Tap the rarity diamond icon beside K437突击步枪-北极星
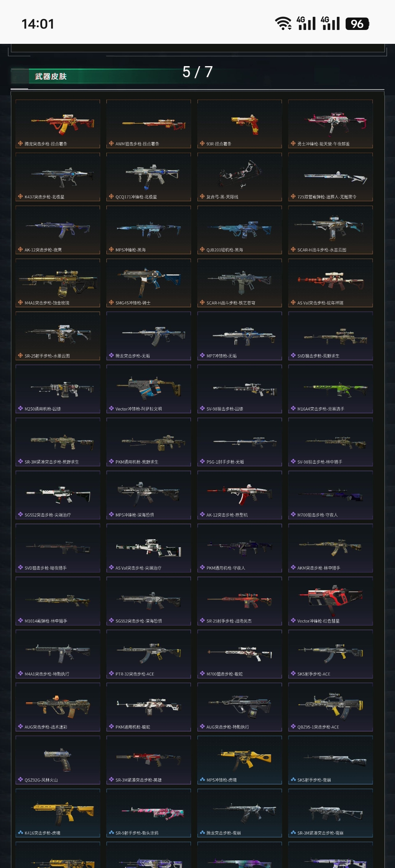The width and height of the screenshot is (395, 868). [x=20, y=197]
